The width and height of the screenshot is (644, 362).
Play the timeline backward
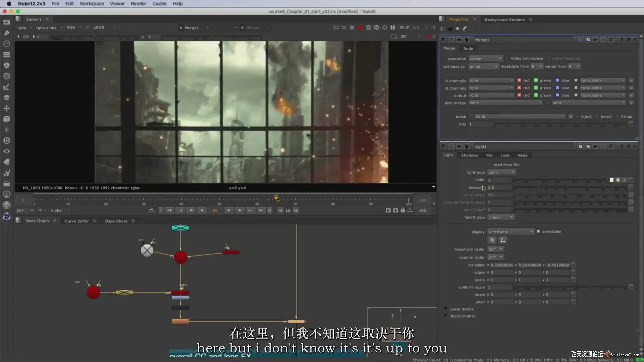[x=202, y=210]
